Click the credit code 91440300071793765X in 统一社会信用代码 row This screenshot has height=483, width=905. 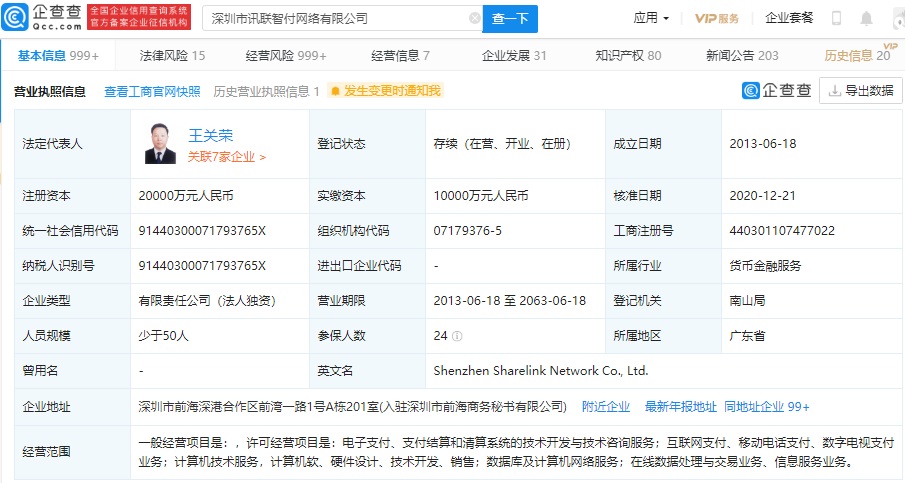202,231
